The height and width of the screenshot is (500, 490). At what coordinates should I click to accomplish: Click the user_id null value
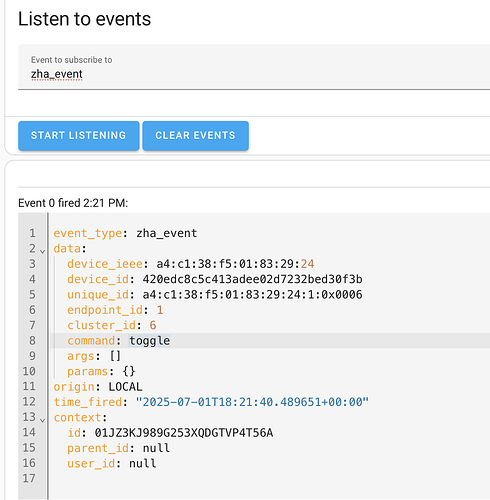[143, 463]
